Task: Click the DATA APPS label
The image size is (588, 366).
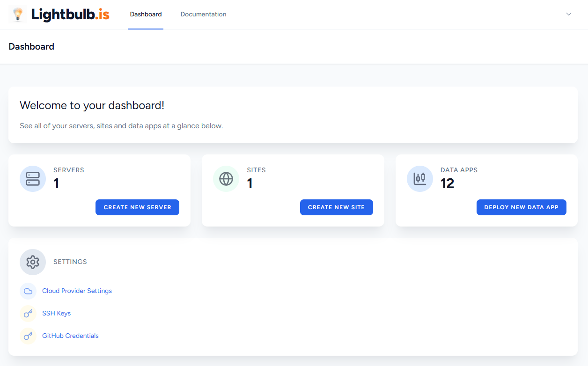Action: click(x=459, y=170)
